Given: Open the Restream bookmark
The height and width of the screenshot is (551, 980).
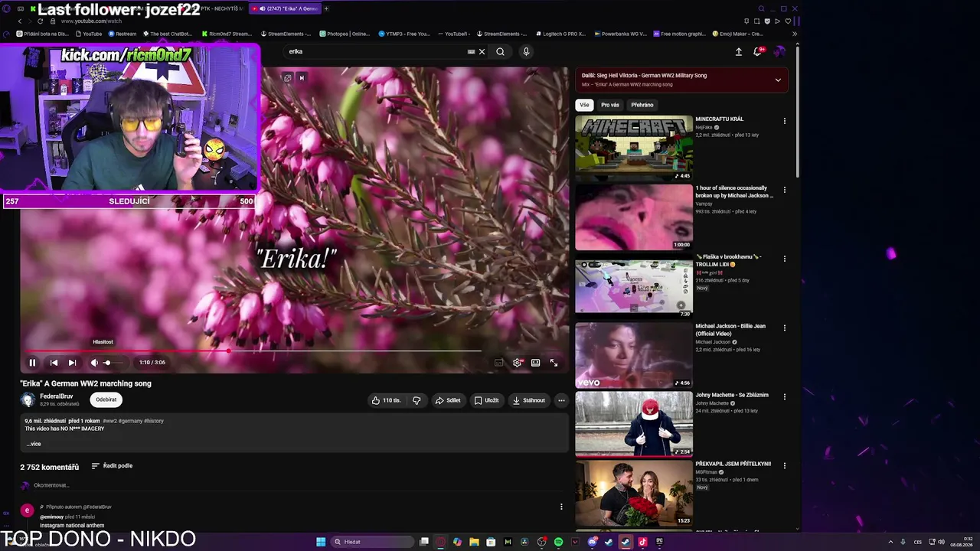Looking at the screenshot, I should [122, 34].
